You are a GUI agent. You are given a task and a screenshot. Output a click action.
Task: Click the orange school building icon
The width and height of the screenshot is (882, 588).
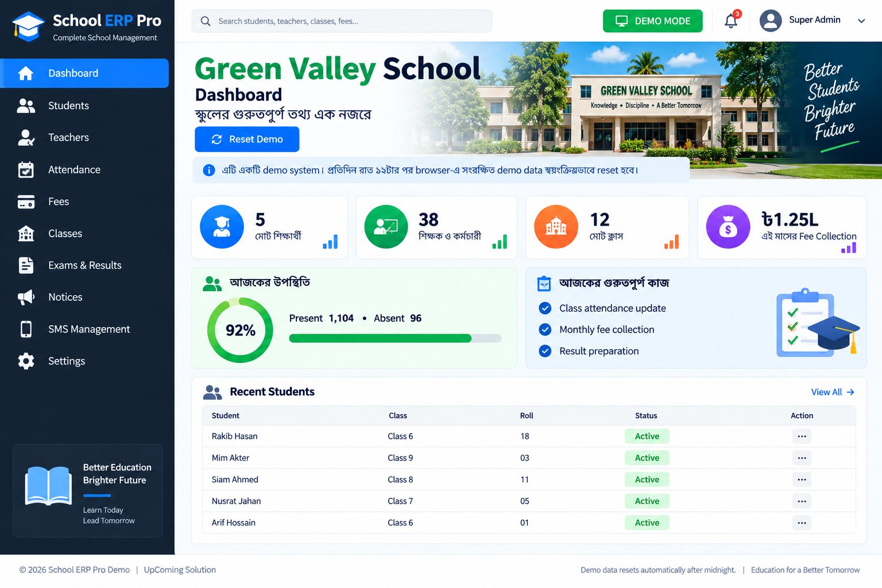[x=556, y=227]
